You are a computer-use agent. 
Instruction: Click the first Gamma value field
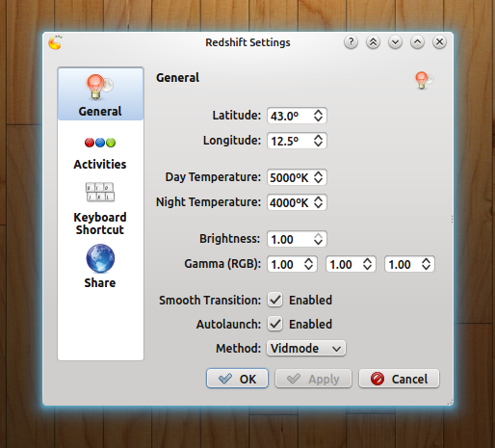(292, 264)
